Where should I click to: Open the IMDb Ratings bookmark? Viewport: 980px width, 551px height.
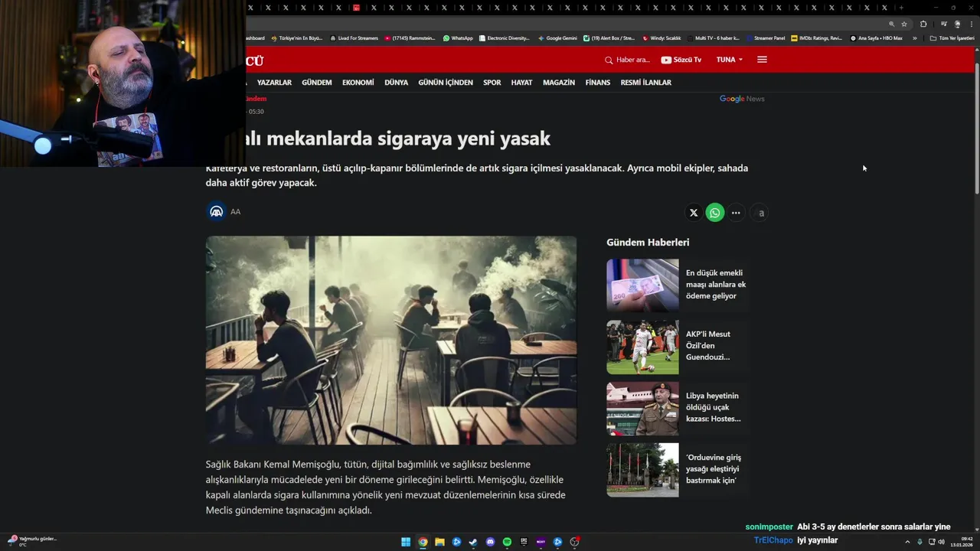point(816,37)
